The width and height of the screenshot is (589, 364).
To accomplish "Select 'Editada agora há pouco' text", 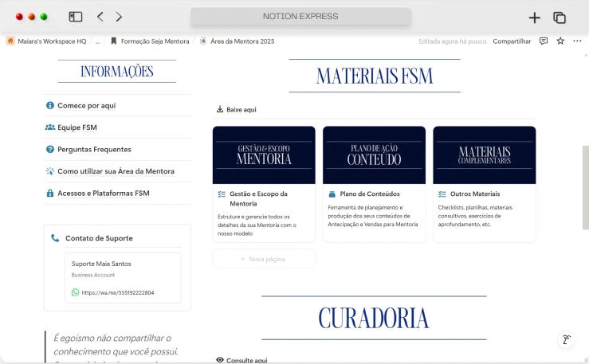I will tap(452, 41).
